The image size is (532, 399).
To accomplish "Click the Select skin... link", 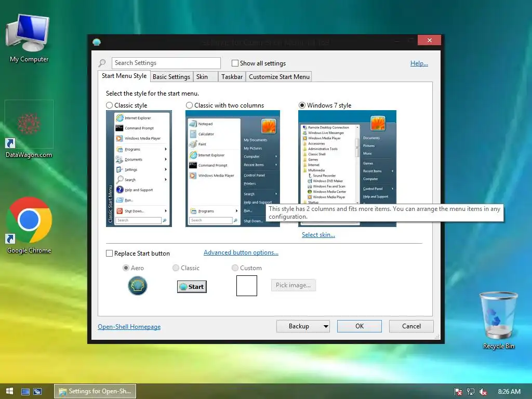I will click(x=318, y=235).
